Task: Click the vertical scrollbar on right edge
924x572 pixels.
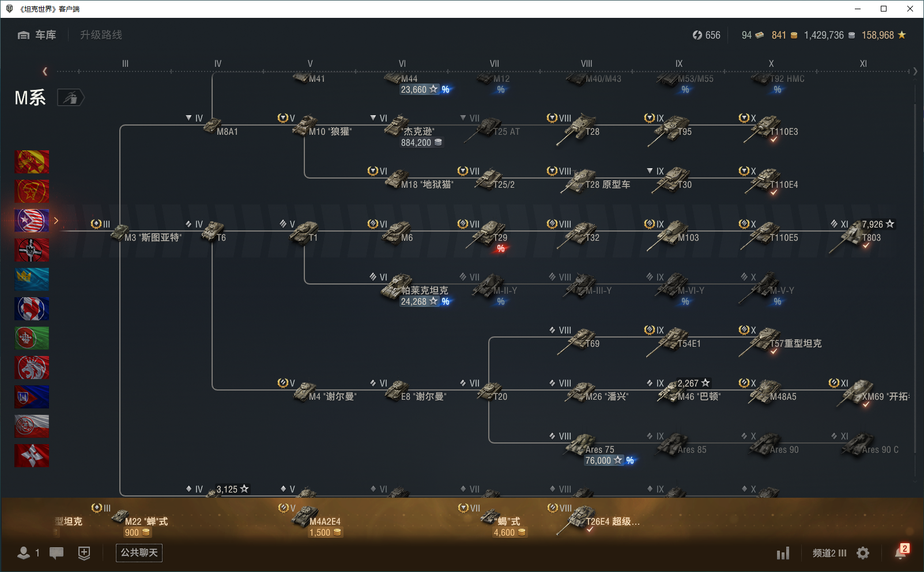Action: (x=915, y=288)
